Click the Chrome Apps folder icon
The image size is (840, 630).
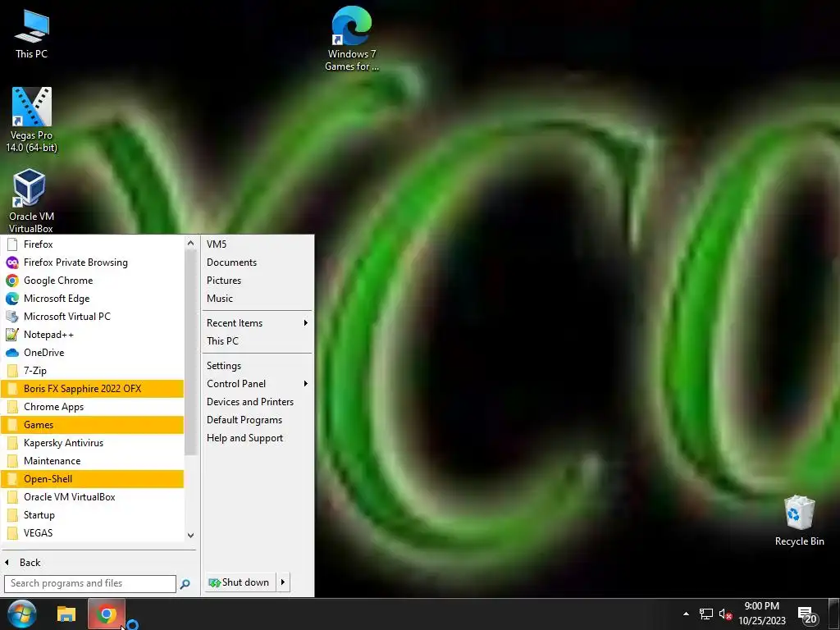[x=11, y=407]
